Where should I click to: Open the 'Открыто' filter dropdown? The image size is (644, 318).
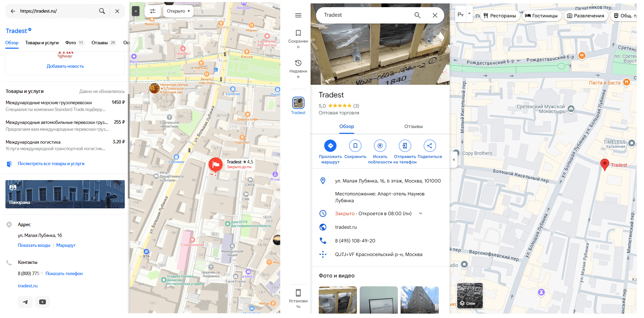[x=178, y=11]
